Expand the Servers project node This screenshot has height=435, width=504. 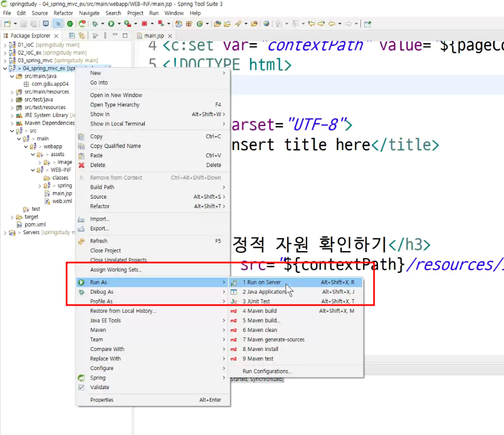coord(5,233)
